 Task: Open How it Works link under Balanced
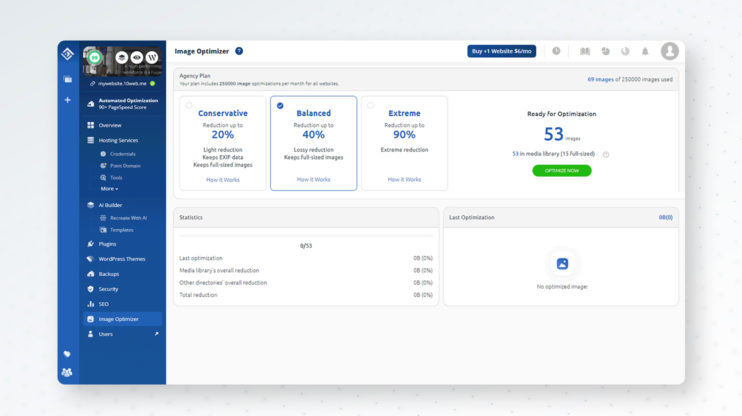point(313,179)
